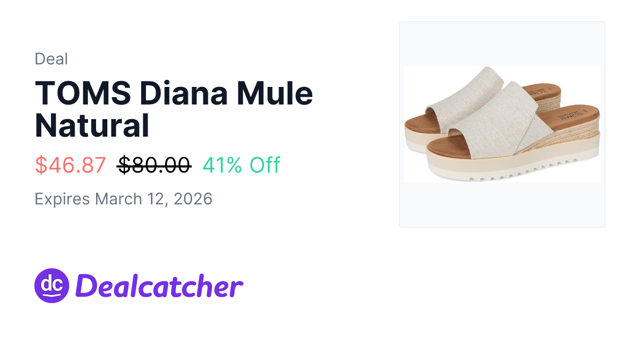This screenshot has width=644, height=338.
Task: Click the purple dc circle logo icon
Action: coord(52,286)
